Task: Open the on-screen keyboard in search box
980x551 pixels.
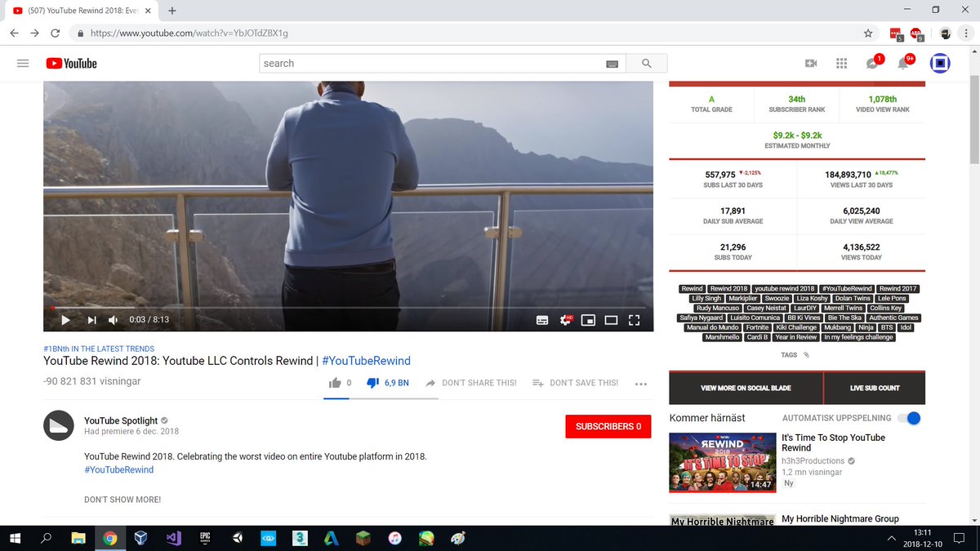Action: coord(612,64)
